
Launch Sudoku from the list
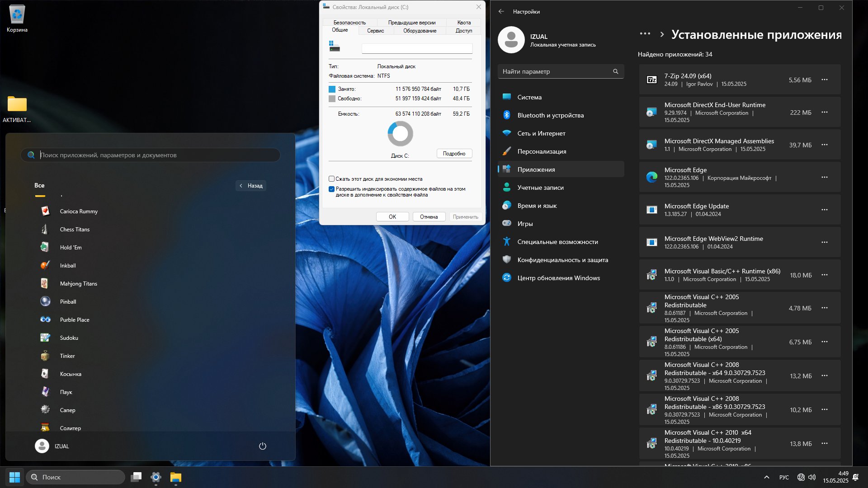(x=69, y=338)
